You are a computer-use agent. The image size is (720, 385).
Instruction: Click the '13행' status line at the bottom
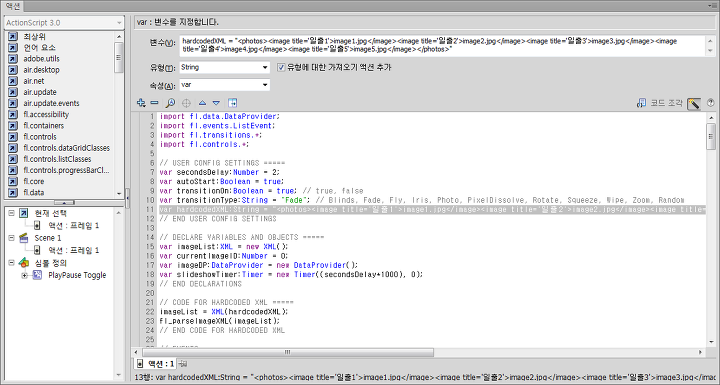coord(425,377)
